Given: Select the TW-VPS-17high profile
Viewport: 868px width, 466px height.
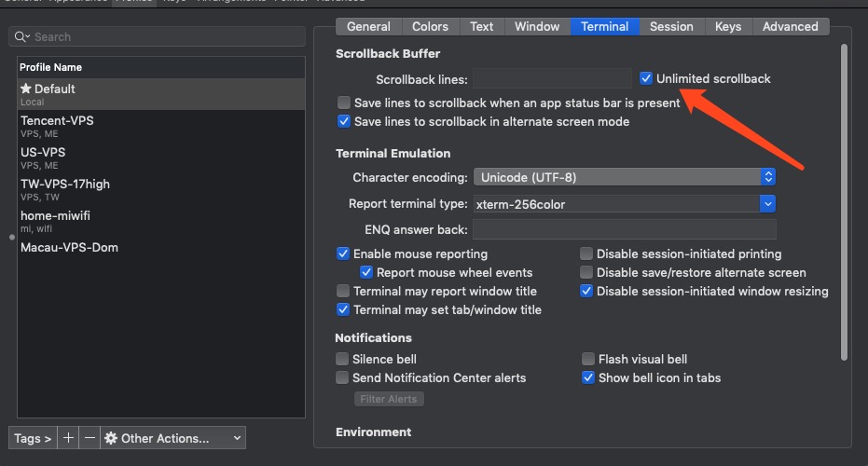Looking at the screenshot, I should coord(161,189).
